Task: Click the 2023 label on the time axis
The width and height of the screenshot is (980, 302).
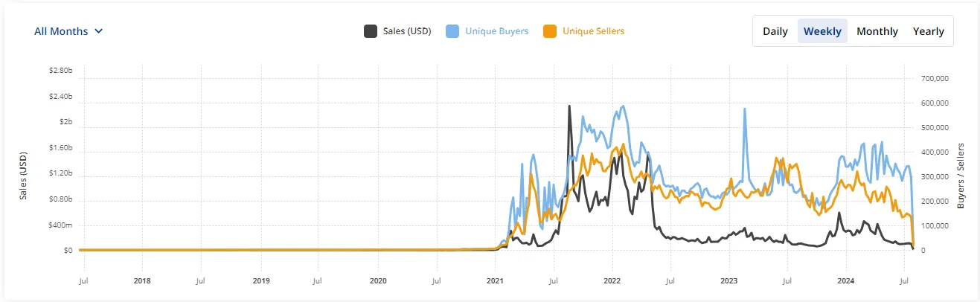Action: pyautogui.click(x=728, y=280)
